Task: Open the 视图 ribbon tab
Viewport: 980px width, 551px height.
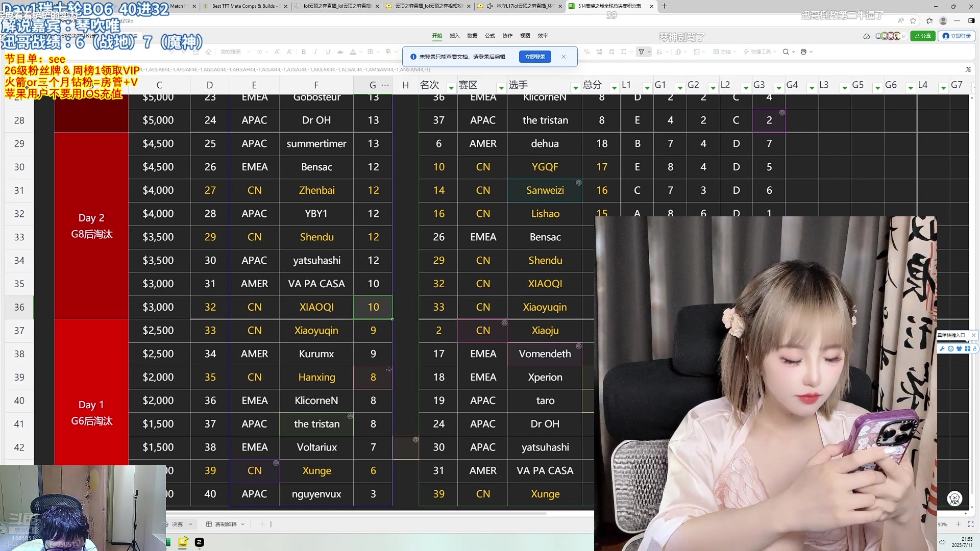Action: (525, 36)
